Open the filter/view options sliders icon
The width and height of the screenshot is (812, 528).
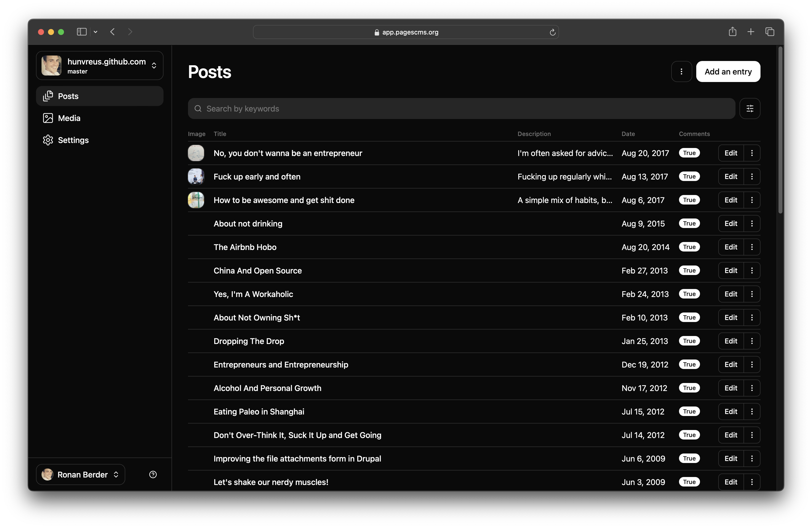tap(749, 108)
